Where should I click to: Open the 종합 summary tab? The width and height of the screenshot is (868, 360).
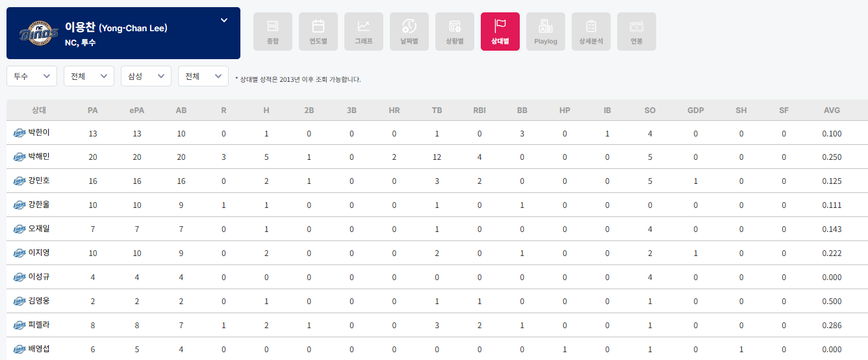[x=273, y=31]
